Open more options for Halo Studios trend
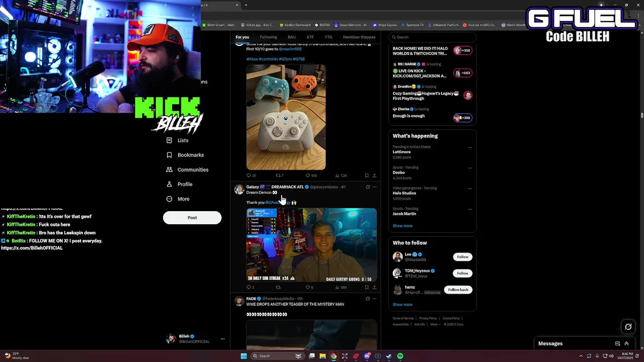 (470, 189)
